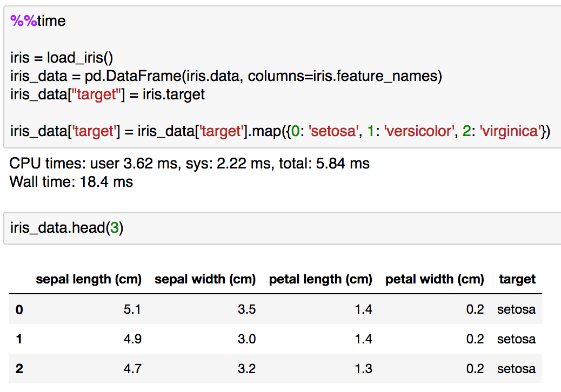Click the CPU times output text

click(190, 164)
